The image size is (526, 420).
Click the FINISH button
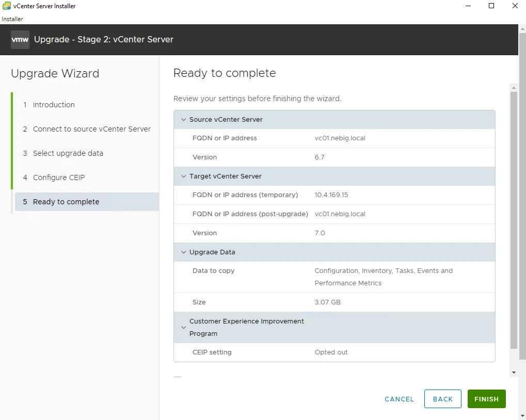(x=486, y=399)
